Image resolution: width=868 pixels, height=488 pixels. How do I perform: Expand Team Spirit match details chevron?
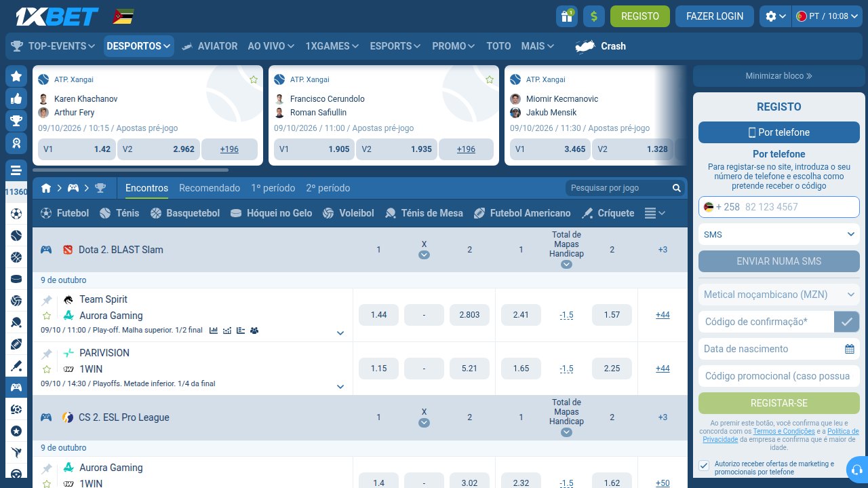[340, 333]
